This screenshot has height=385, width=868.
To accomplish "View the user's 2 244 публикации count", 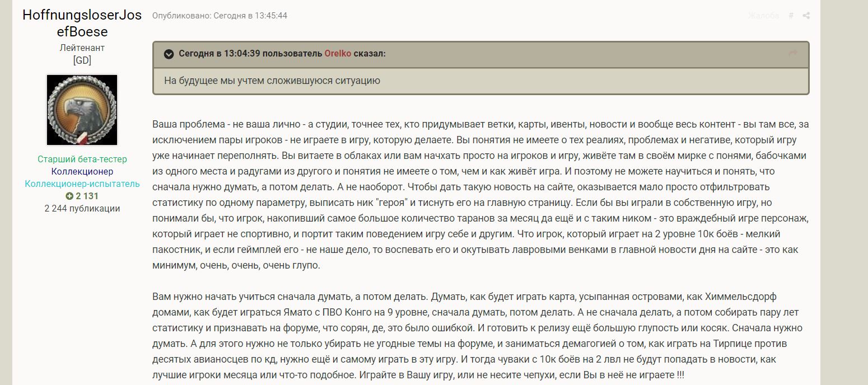I will point(82,208).
